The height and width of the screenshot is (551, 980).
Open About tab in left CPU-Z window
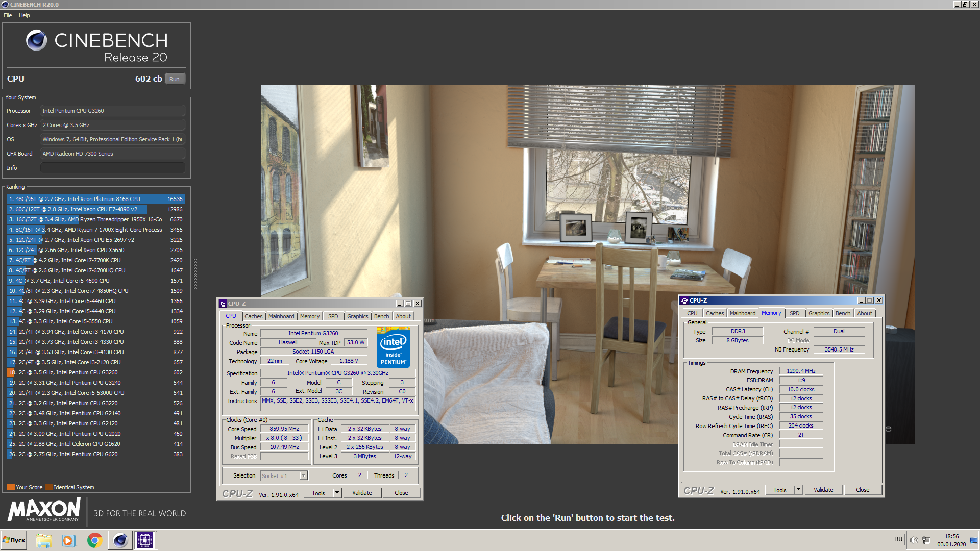point(403,316)
